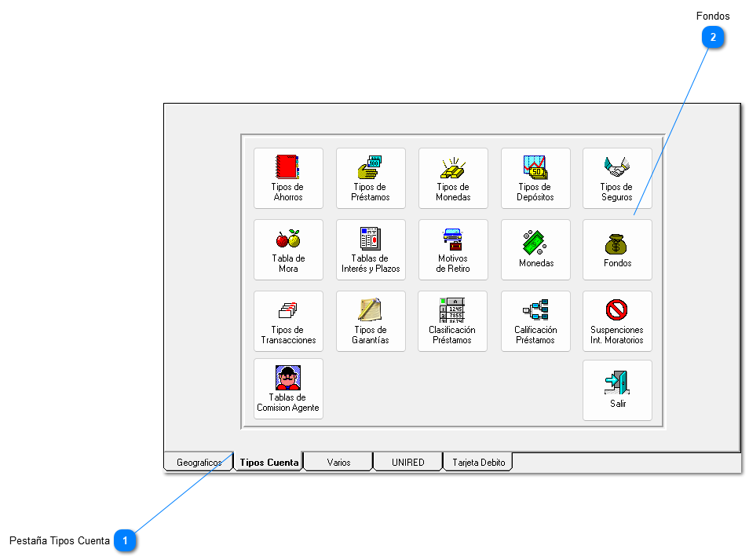Open Calificación Préstamos
This screenshot has width=749, height=560.
pos(535,320)
